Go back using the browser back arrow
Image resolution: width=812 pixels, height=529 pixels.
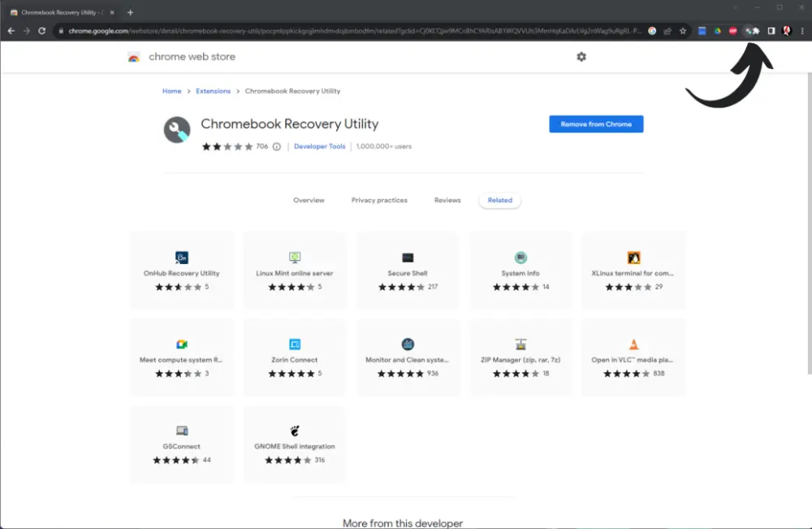11,31
